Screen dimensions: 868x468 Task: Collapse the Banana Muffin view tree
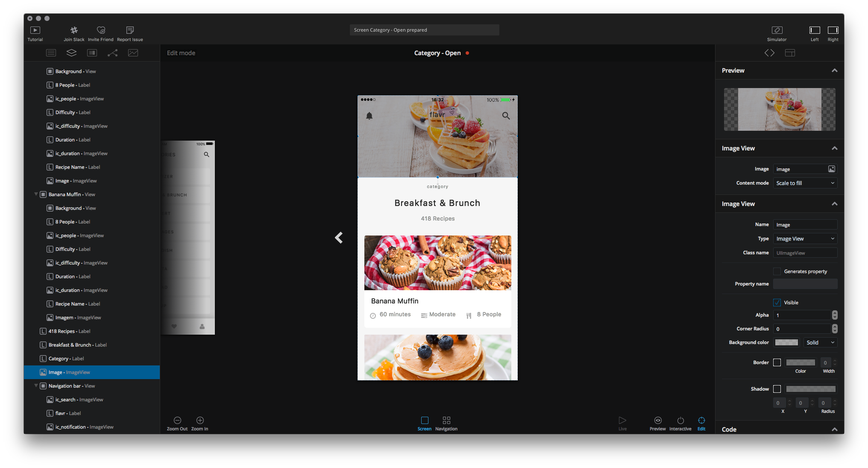(36, 194)
